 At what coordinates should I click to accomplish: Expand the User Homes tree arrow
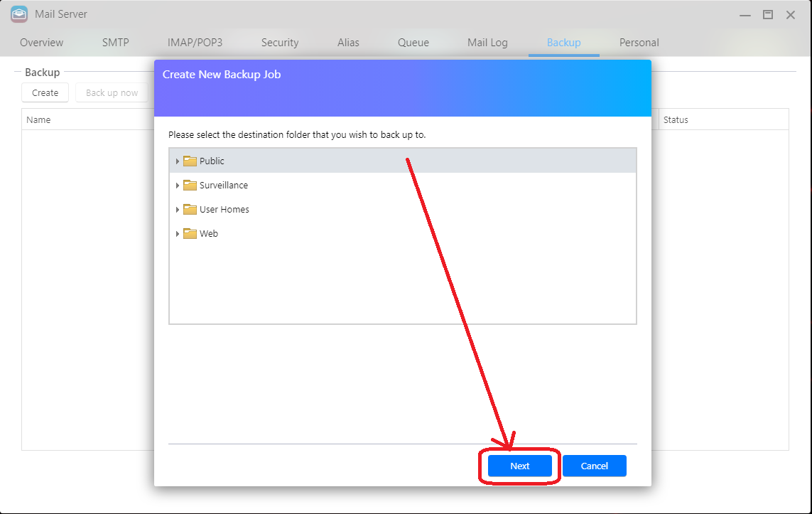pyautogui.click(x=177, y=209)
